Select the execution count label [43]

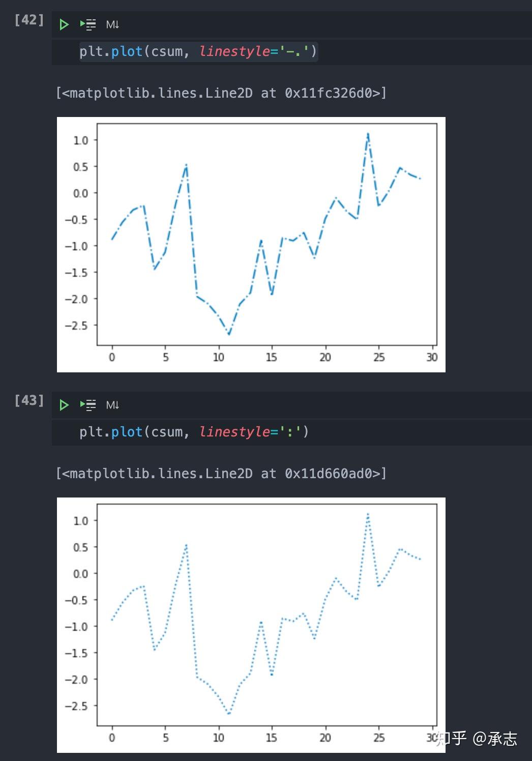29,400
